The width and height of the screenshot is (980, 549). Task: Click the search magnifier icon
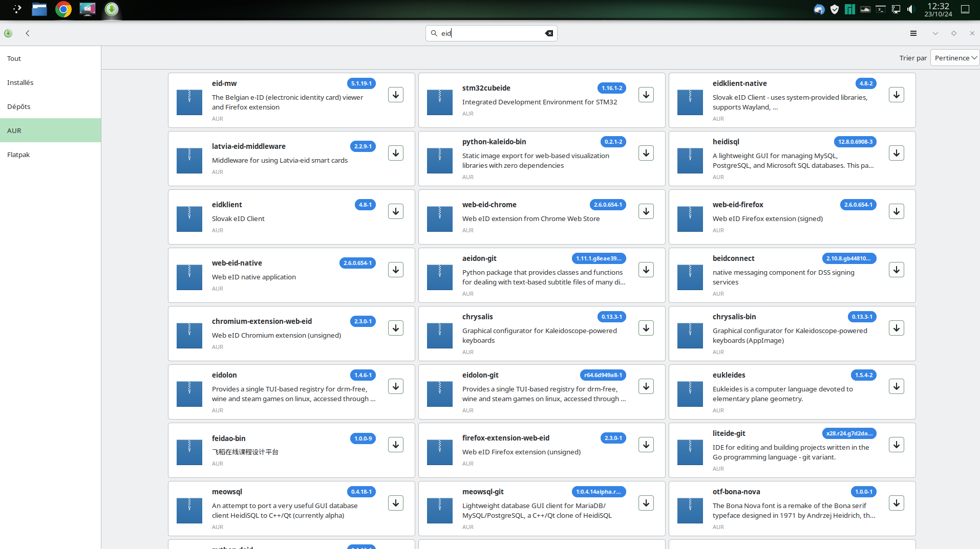(x=434, y=33)
